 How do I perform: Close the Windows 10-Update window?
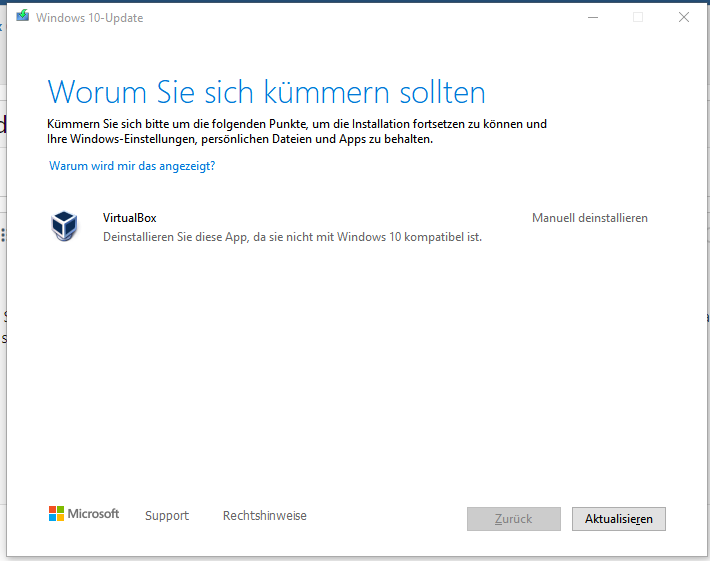[684, 17]
